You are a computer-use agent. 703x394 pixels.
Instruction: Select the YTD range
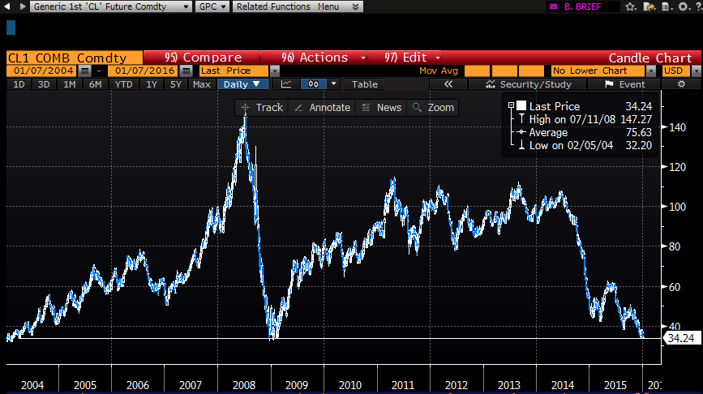(x=123, y=84)
